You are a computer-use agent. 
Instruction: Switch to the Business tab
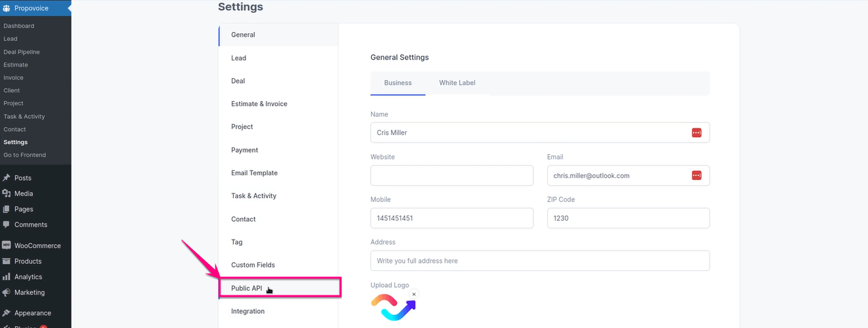(x=398, y=83)
